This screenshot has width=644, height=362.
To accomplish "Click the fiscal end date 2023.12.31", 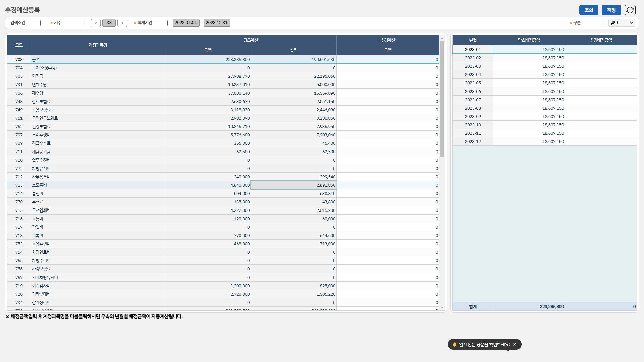I will [217, 23].
